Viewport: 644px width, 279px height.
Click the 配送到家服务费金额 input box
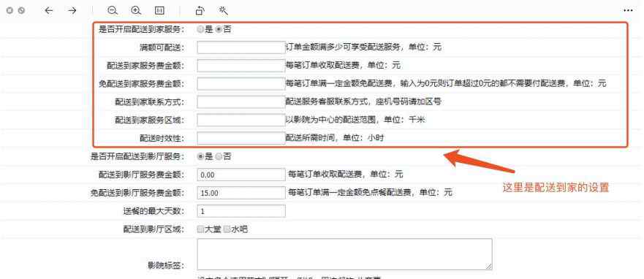(241, 66)
